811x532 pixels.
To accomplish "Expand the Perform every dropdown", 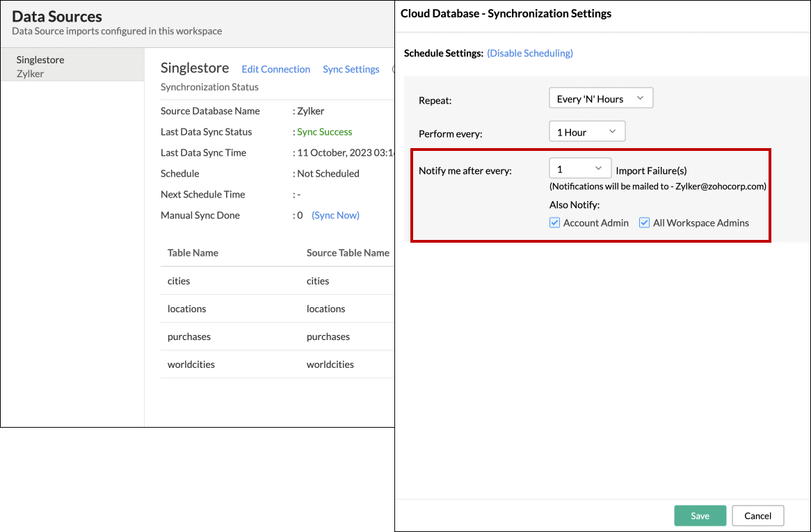I will tap(586, 132).
